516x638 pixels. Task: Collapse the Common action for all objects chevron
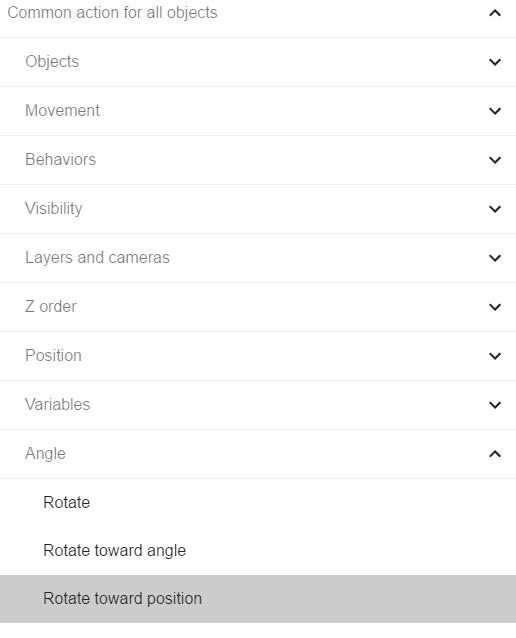(x=495, y=13)
